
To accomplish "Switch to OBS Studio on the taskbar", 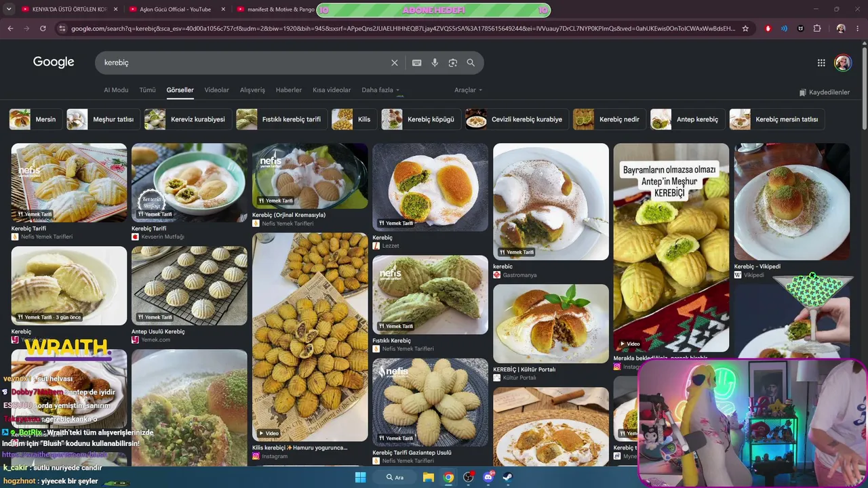I will 468,477.
